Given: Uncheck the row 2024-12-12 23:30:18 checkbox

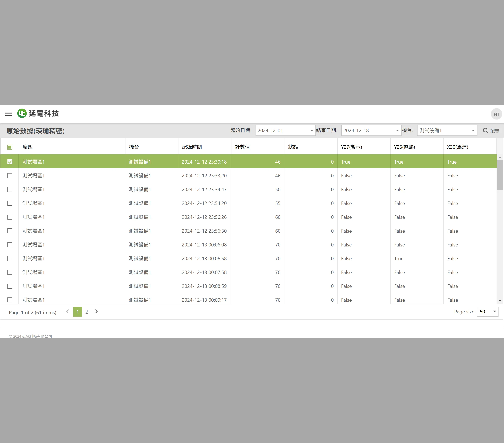Looking at the screenshot, I should coord(10,162).
